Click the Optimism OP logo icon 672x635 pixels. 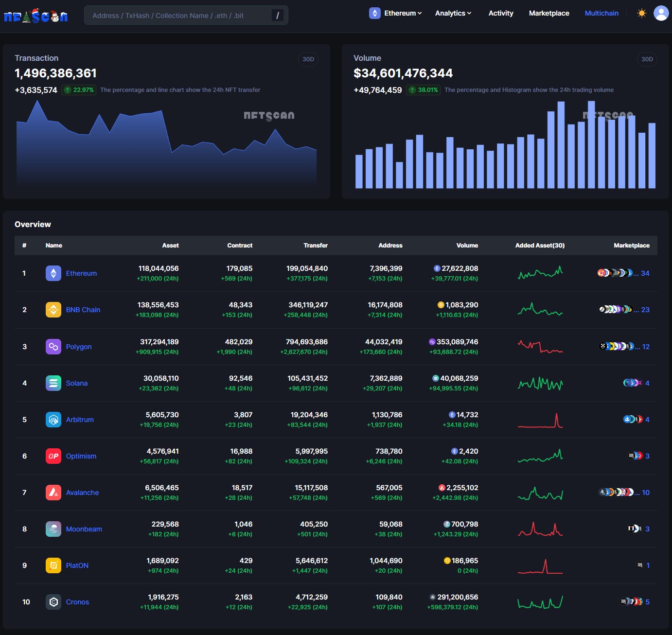tap(53, 456)
